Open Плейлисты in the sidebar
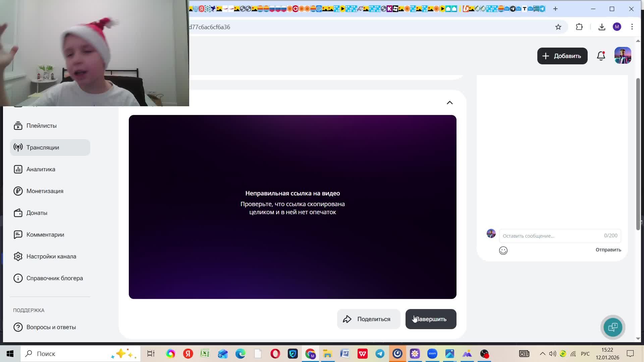This screenshot has width=644, height=362. click(42, 126)
